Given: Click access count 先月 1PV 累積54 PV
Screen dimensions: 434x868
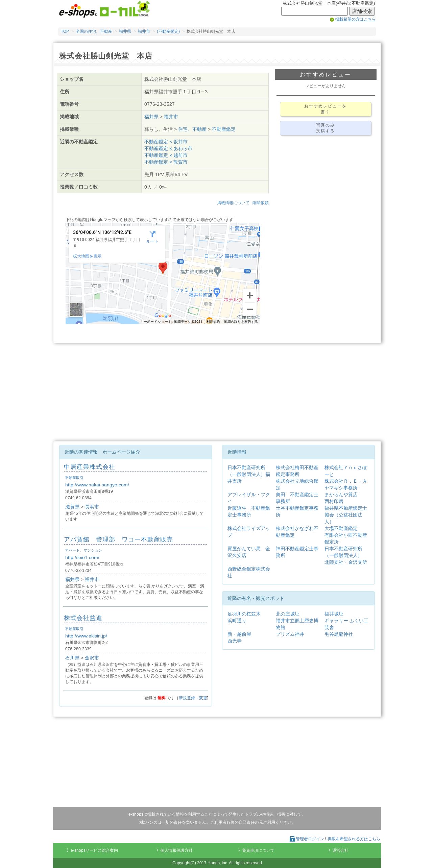Looking at the screenshot, I should point(166,174).
